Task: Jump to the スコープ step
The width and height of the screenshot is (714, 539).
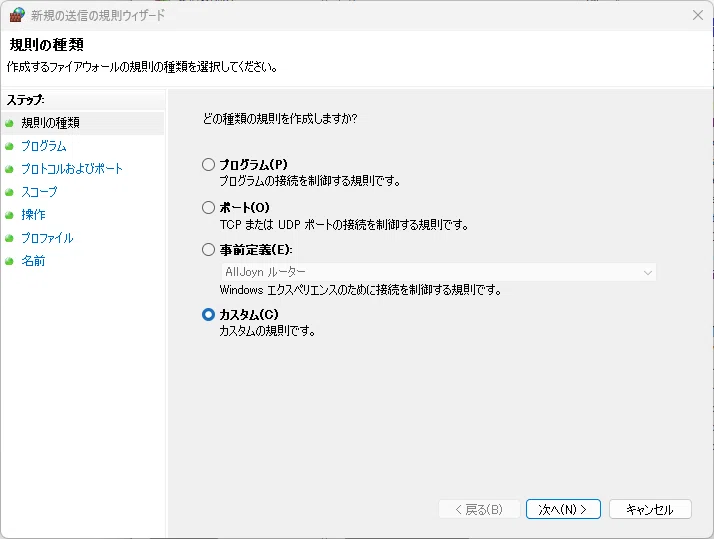Action: pos(39,192)
